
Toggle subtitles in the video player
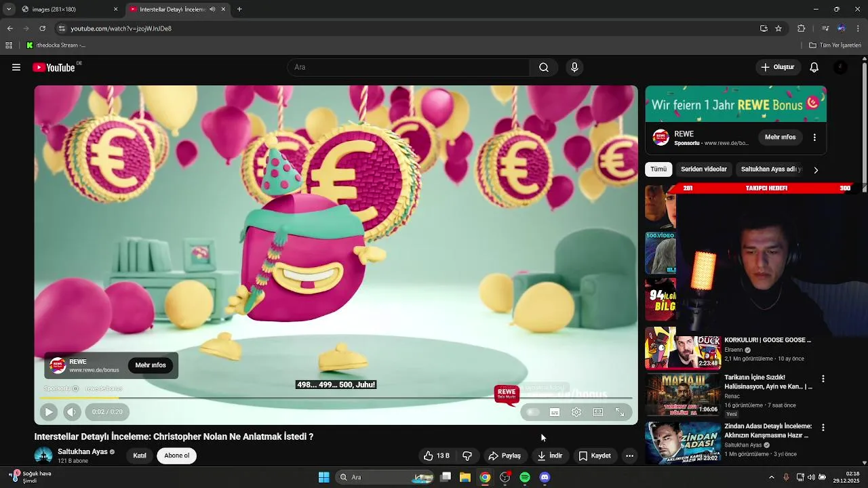(555, 411)
